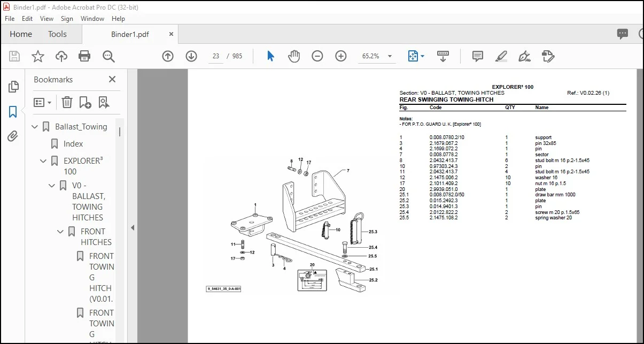Click the 'draw bar mm 1000' name
The width and height of the screenshot is (644, 344).
point(555,195)
